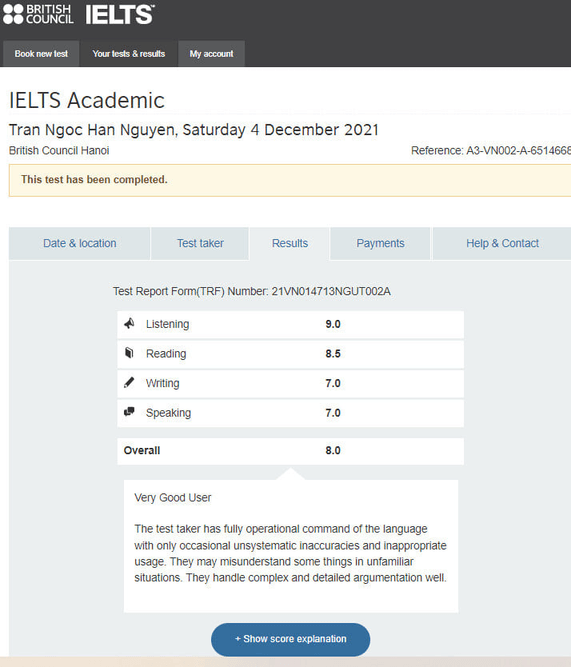Click the Listening score 9.0 value
This screenshot has width=571, height=667.
pyautogui.click(x=333, y=324)
